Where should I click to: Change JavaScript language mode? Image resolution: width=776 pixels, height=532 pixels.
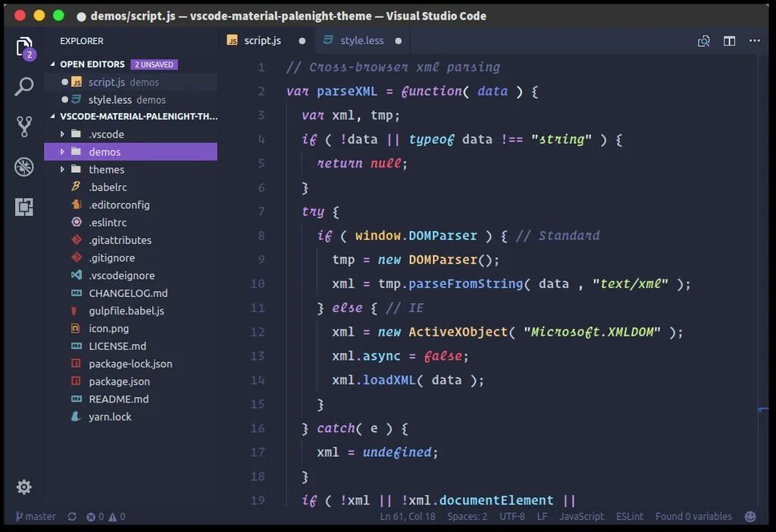tap(581, 517)
